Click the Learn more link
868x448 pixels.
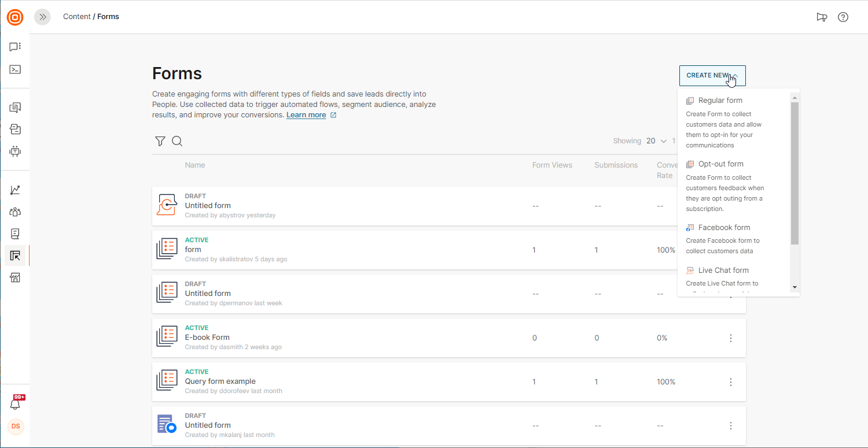tap(306, 115)
